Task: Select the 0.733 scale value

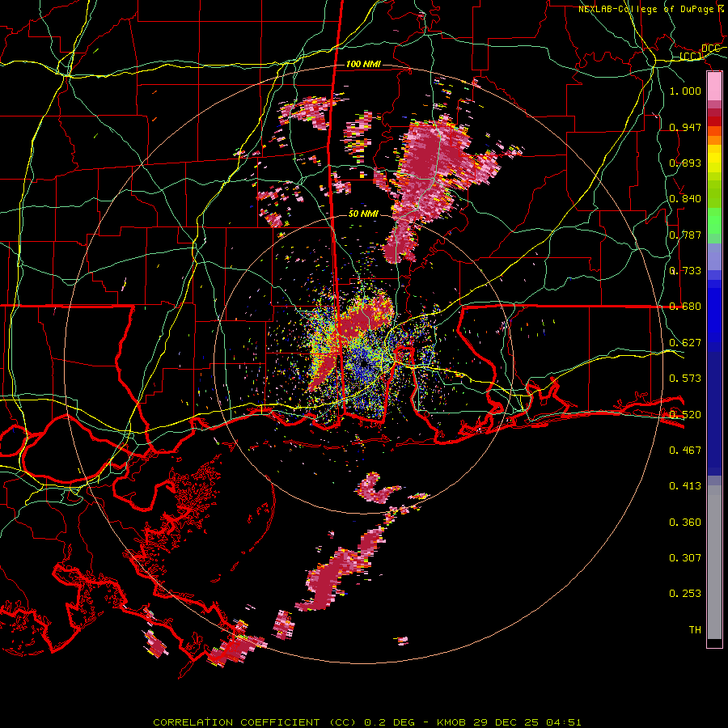Action: point(685,270)
